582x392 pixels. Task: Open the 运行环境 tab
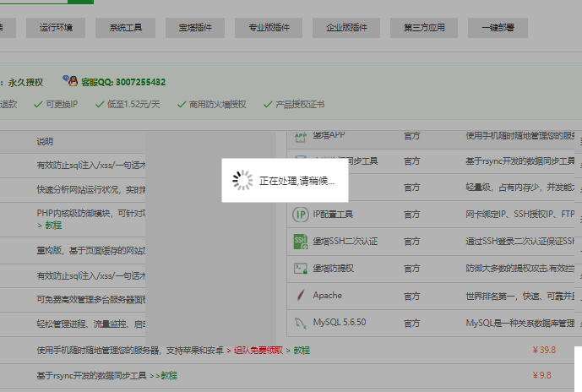[56, 28]
